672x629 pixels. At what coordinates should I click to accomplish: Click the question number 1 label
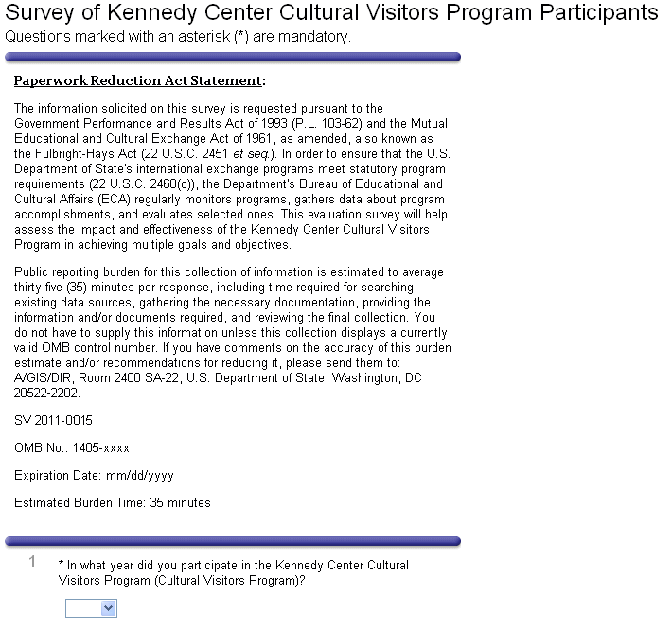click(x=33, y=562)
